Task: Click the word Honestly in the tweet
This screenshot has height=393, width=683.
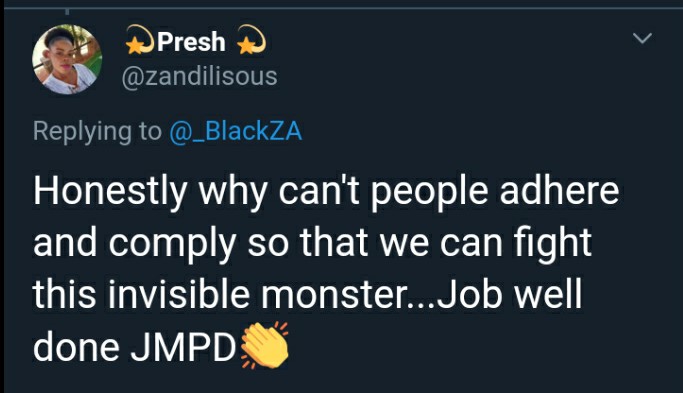Action: click(110, 192)
